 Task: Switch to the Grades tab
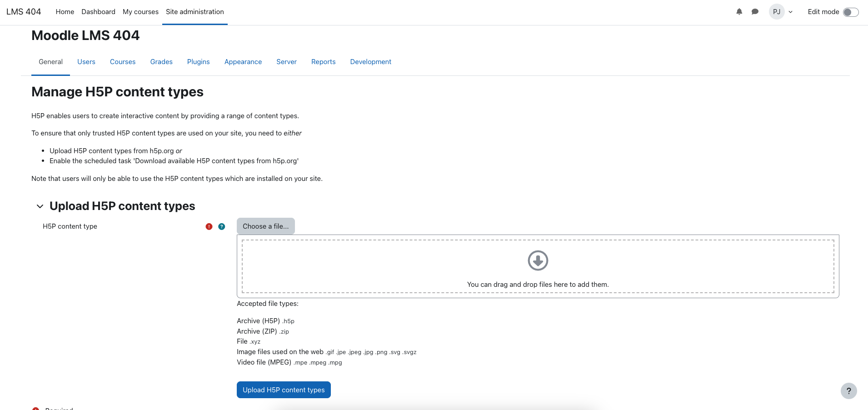tap(161, 62)
